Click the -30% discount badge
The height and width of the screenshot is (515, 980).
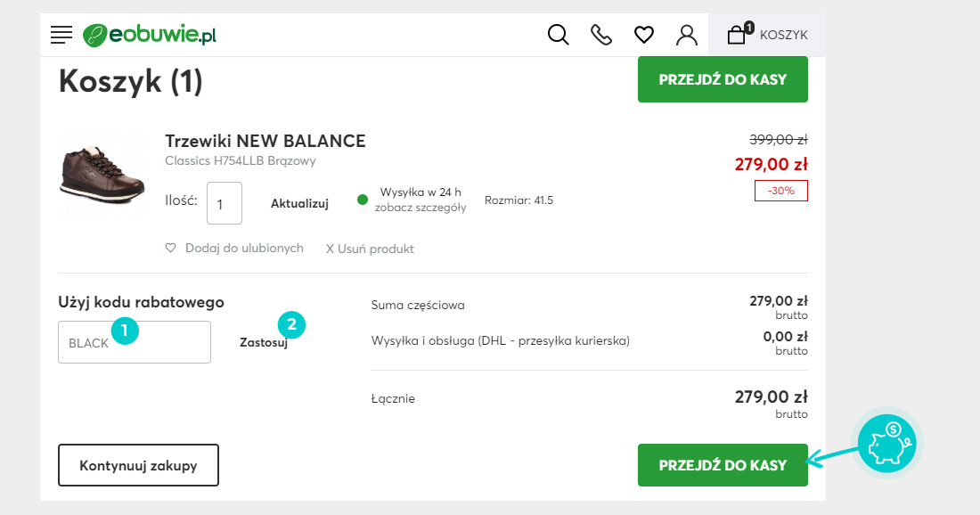781,191
